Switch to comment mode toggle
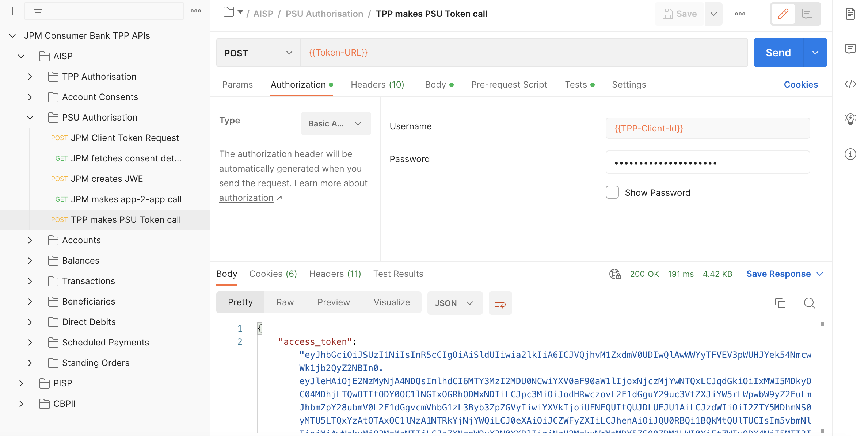The image size is (868, 436). (807, 14)
